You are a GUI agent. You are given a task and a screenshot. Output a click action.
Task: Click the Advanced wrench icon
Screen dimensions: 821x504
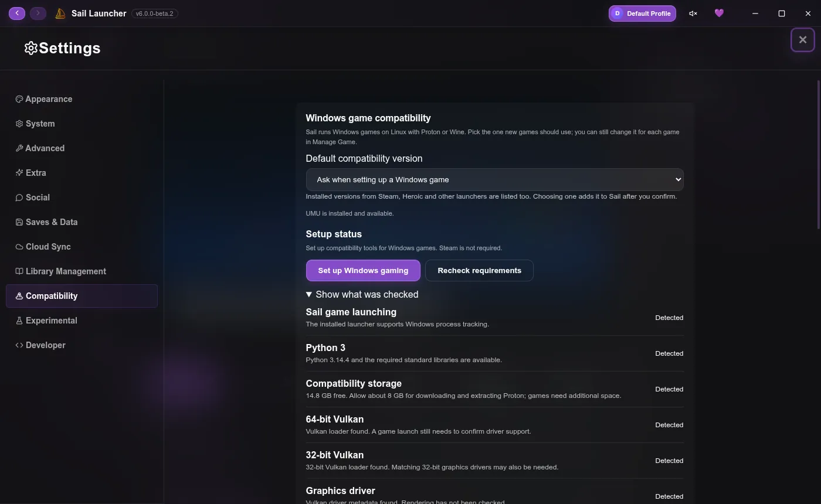point(19,148)
